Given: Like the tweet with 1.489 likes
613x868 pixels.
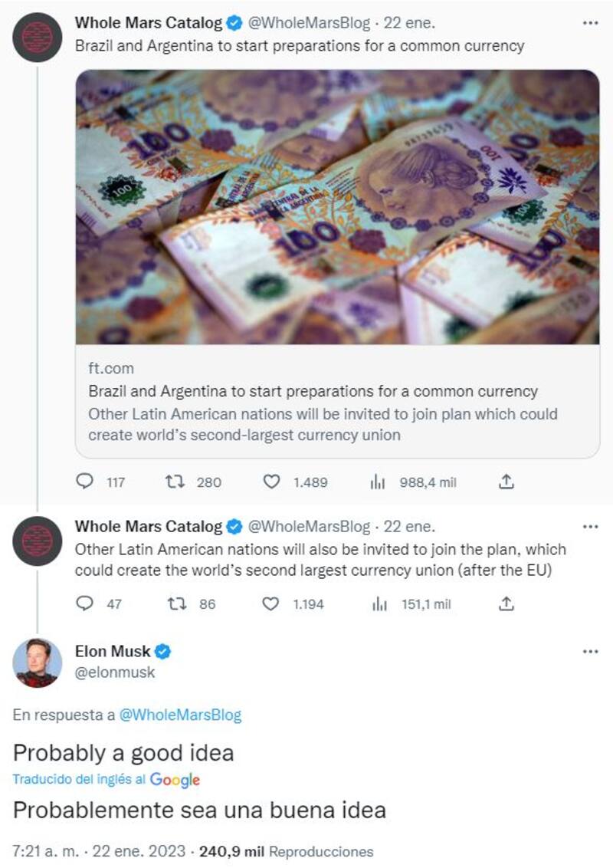Looking at the screenshot, I should tap(270, 482).
